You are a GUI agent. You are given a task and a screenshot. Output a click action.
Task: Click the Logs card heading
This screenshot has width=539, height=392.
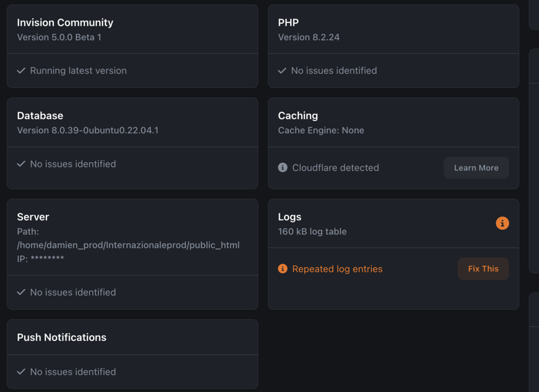click(x=289, y=217)
